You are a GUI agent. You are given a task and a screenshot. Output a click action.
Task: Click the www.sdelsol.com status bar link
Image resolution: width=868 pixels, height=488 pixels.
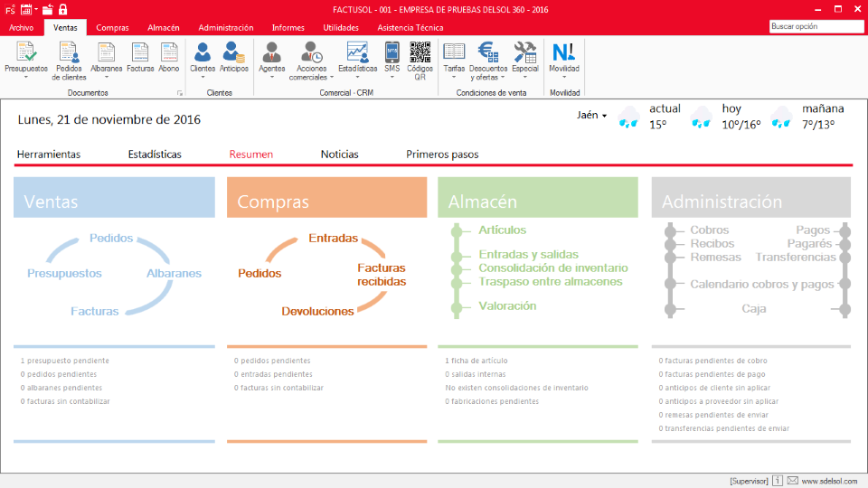coord(829,481)
